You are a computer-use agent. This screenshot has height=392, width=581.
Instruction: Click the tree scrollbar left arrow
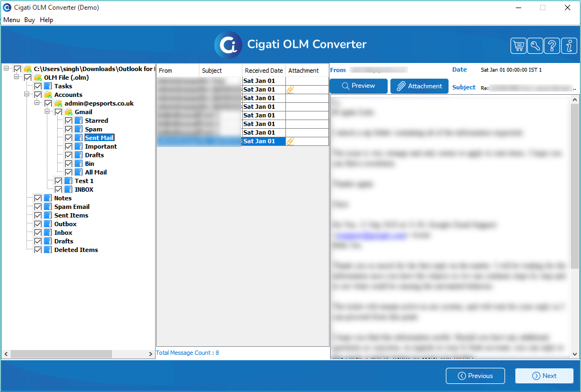pos(6,354)
